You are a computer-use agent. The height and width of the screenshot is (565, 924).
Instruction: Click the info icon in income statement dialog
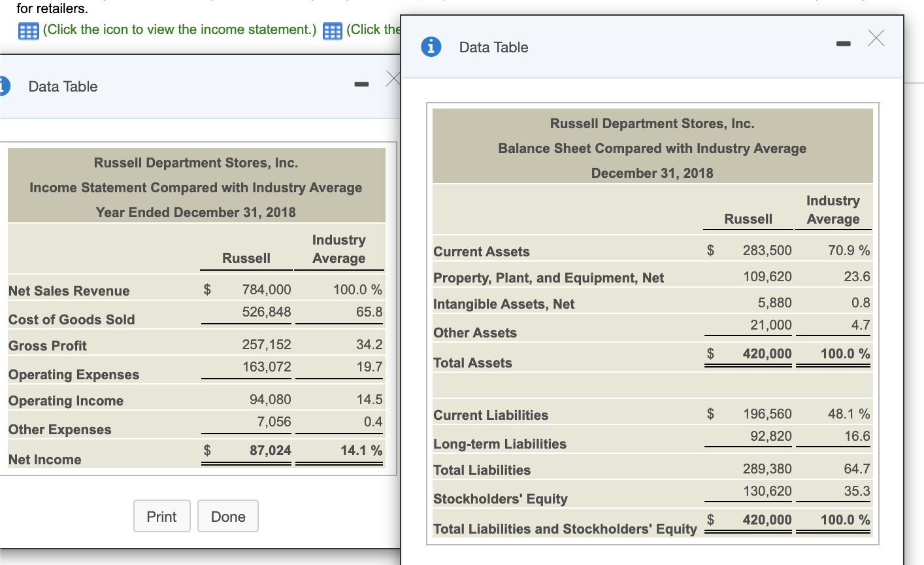(4, 86)
